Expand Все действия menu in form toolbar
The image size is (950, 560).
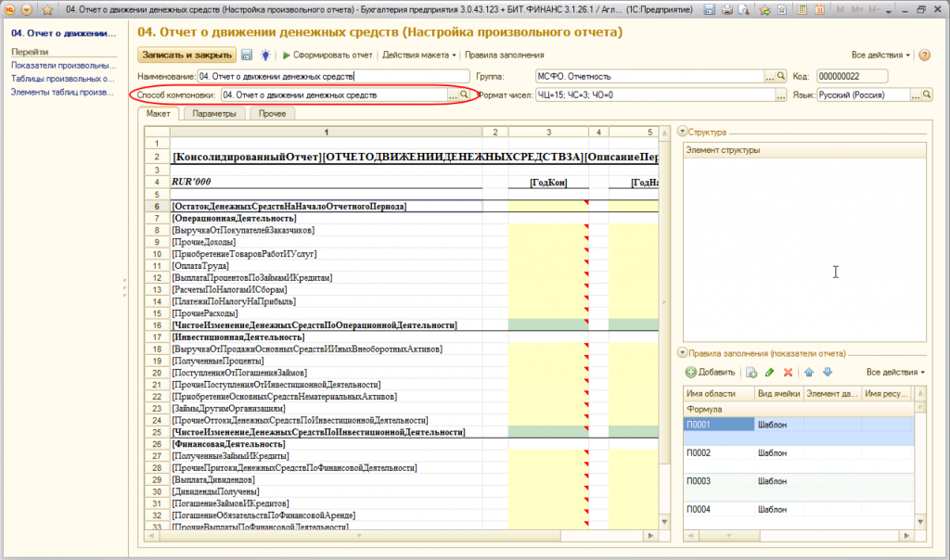(x=880, y=55)
